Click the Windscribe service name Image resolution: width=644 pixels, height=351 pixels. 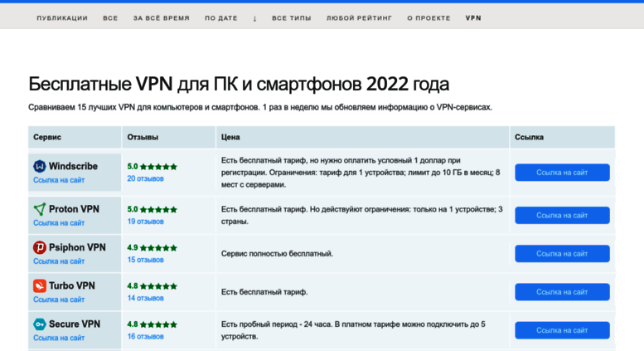tap(73, 166)
